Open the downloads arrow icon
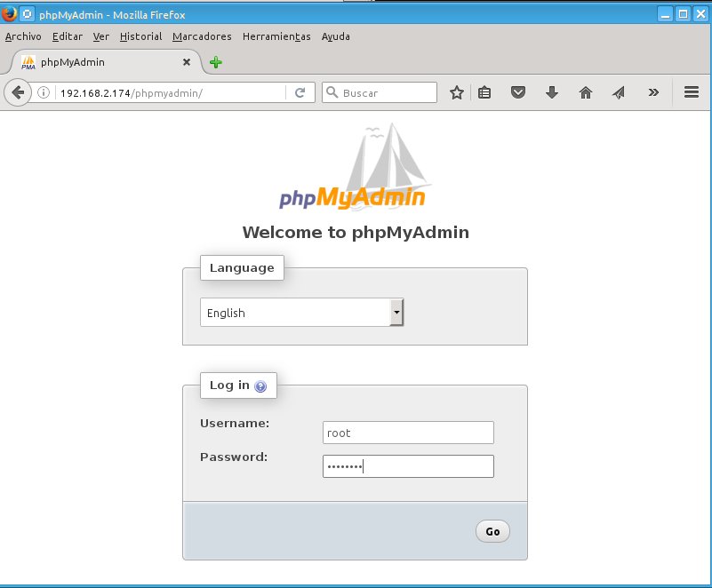The width and height of the screenshot is (712, 588). (x=552, y=92)
